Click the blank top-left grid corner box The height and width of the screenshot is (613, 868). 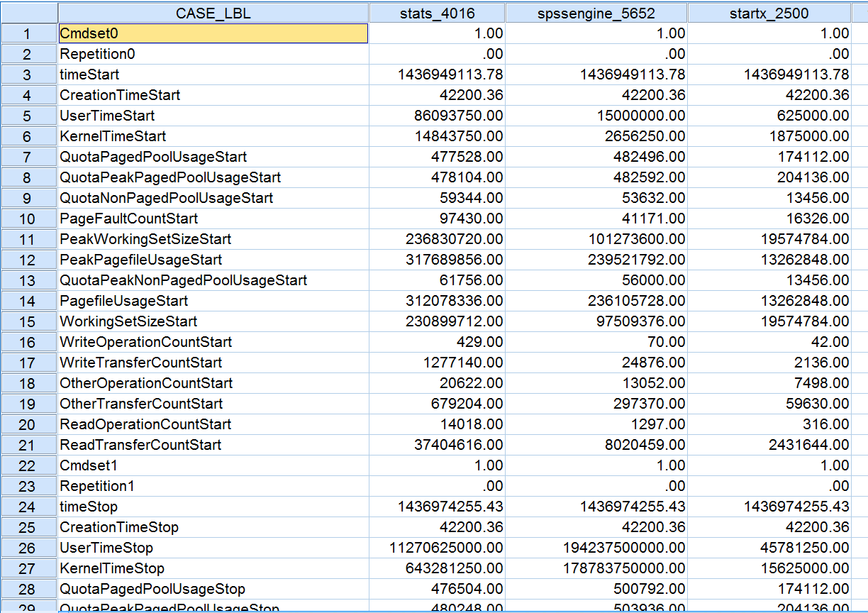(x=28, y=13)
